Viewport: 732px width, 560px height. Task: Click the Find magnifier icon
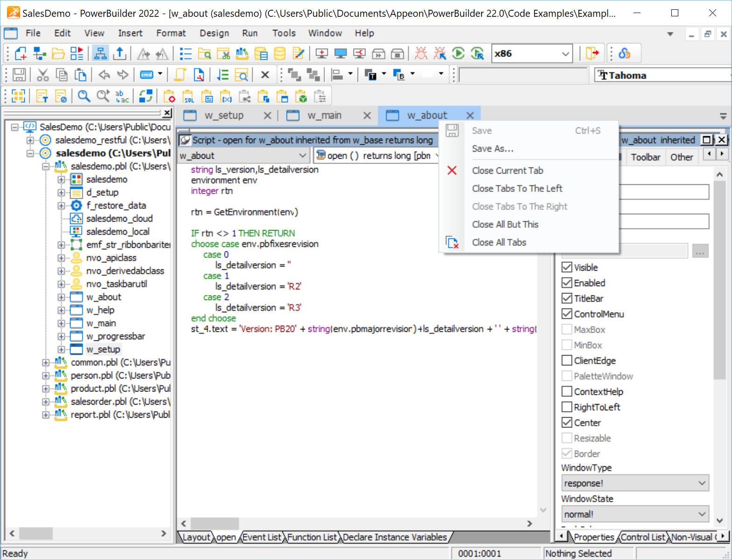(x=84, y=96)
